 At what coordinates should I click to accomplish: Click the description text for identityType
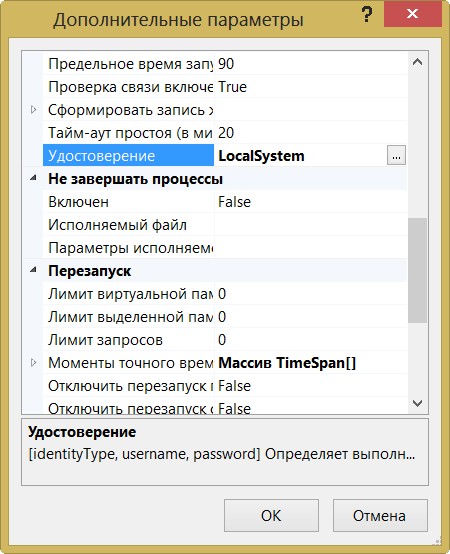tap(221, 454)
